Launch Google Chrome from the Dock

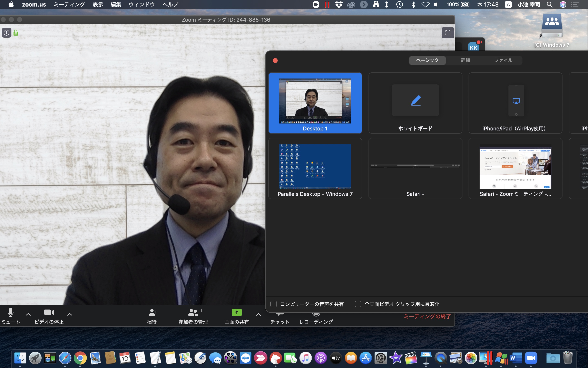click(80, 358)
